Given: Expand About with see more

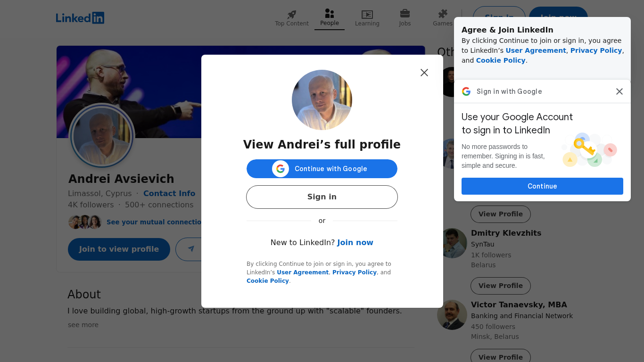Looking at the screenshot, I should (83, 325).
